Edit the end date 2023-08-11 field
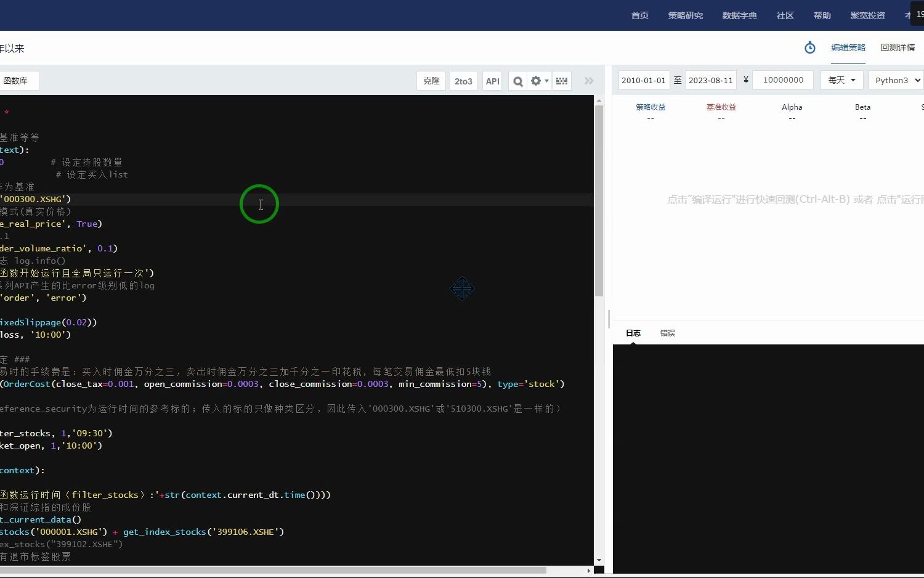The height and width of the screenshot is (578, 924). click(711, 80)
